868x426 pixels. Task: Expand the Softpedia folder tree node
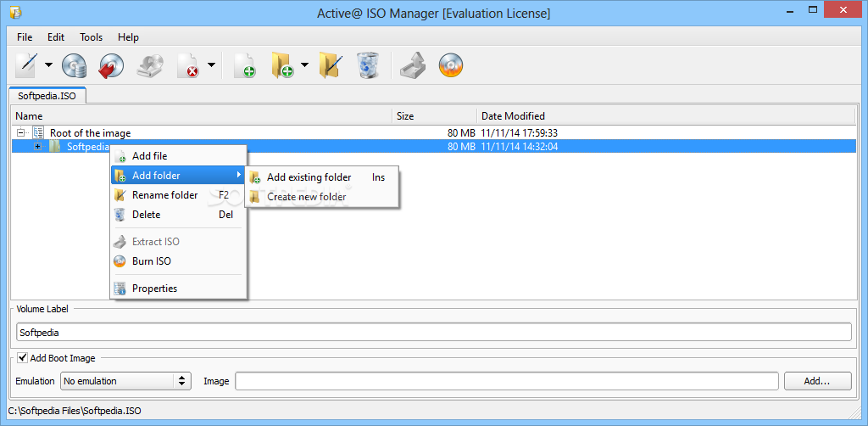tap(37, 146)
